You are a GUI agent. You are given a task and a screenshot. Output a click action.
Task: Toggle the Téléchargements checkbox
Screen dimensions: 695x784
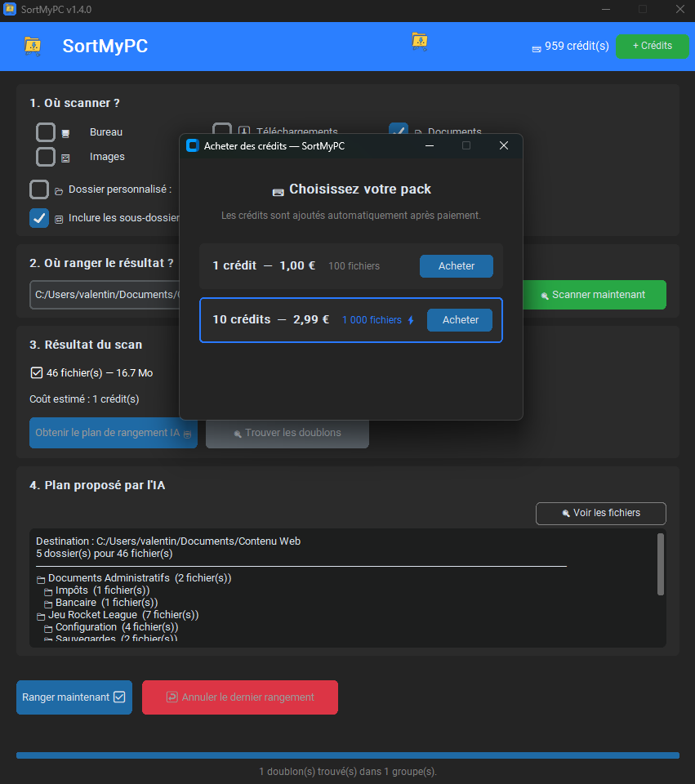click(222, 128)
